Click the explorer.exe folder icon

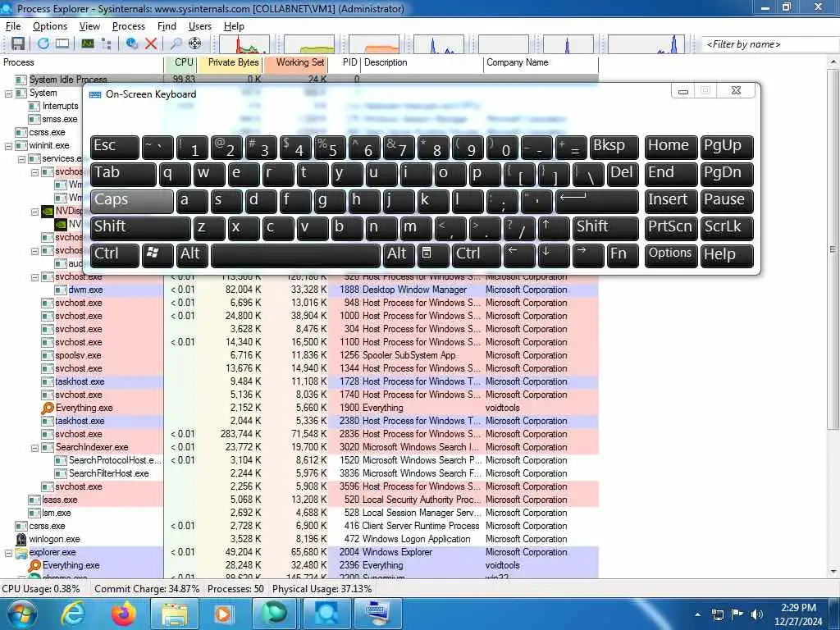click(21, 553)
